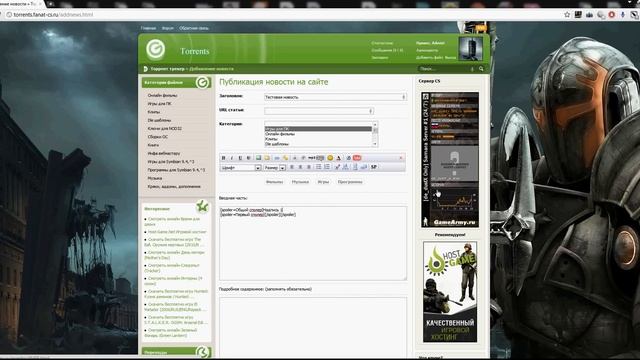Click the search magnifier icon
The width and height of the screenshot is (640, 360).
(x=481, y=69)
